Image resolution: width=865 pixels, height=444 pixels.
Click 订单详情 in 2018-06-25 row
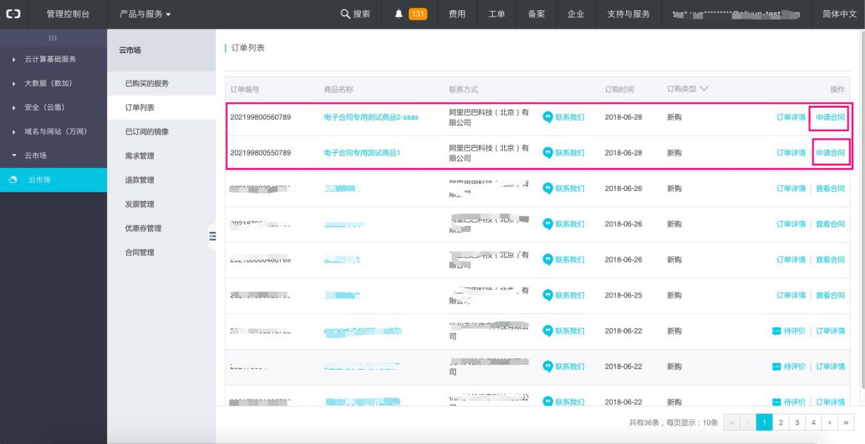pyautogui.click(x=791, y=295)
